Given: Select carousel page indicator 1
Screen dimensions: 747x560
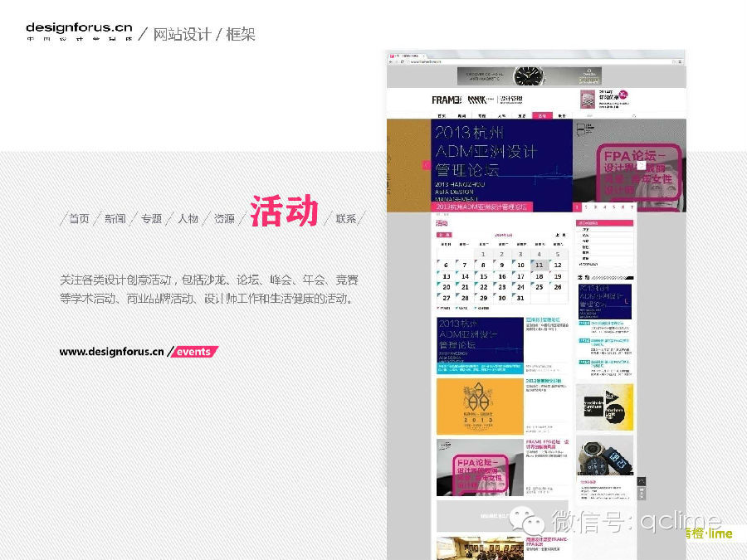Looking at the screenshot, I should click(577, 207).
